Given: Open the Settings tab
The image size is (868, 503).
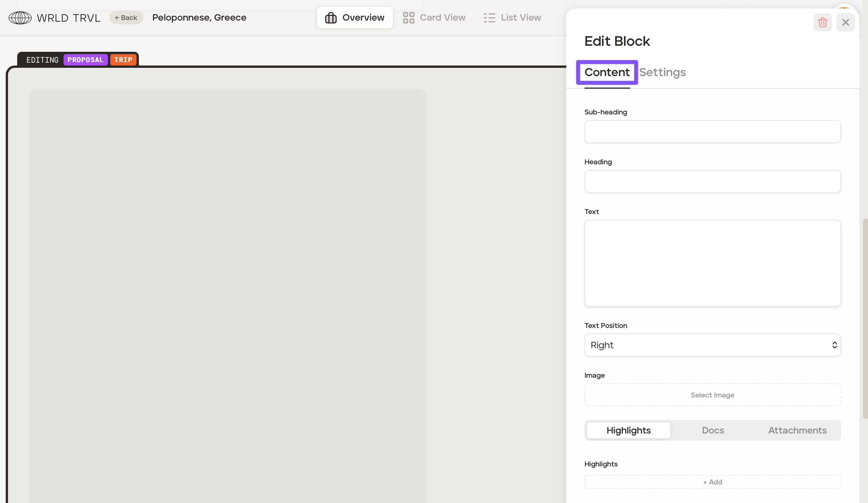Looking at the screenshot, I should point(662,72).
